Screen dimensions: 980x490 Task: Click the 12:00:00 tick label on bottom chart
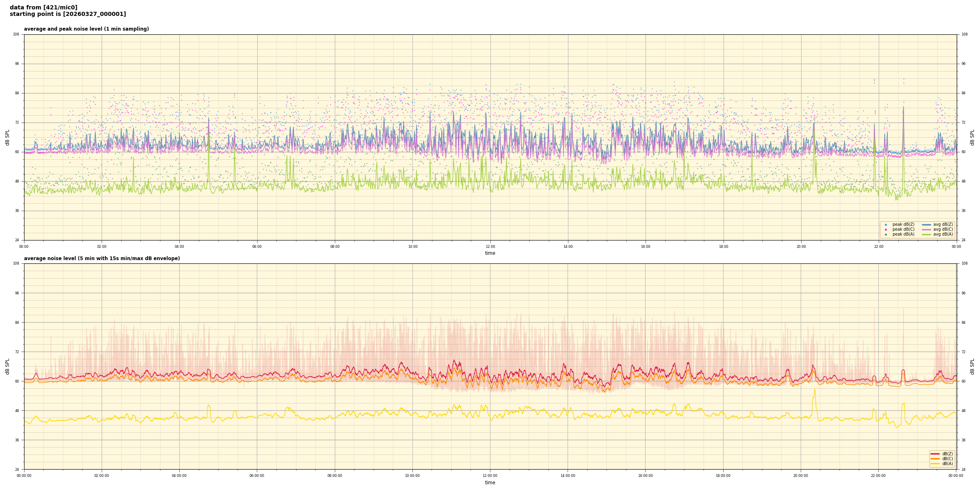click(490, 476)
